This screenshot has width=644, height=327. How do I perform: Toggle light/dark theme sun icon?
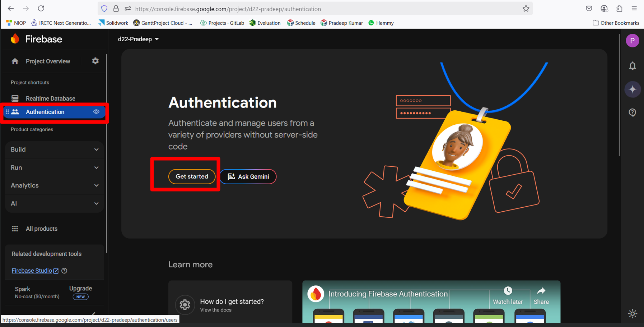[633, 314]
